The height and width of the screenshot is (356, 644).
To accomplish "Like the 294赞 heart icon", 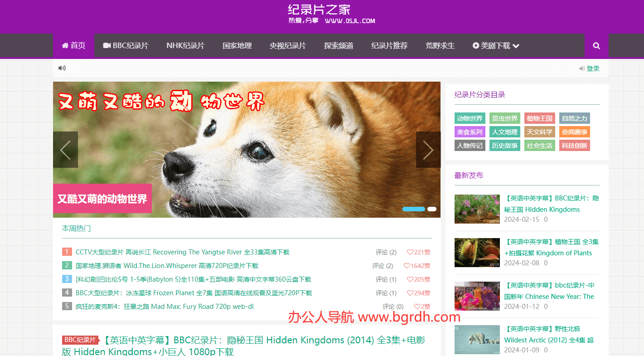I will (x=410, y=293).
